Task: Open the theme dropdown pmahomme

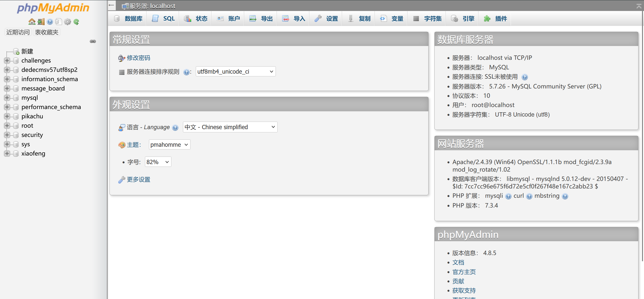Action: 170,145
